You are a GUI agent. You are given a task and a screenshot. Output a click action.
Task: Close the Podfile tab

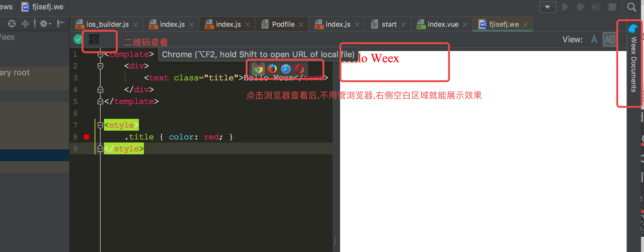pos(301,25)
